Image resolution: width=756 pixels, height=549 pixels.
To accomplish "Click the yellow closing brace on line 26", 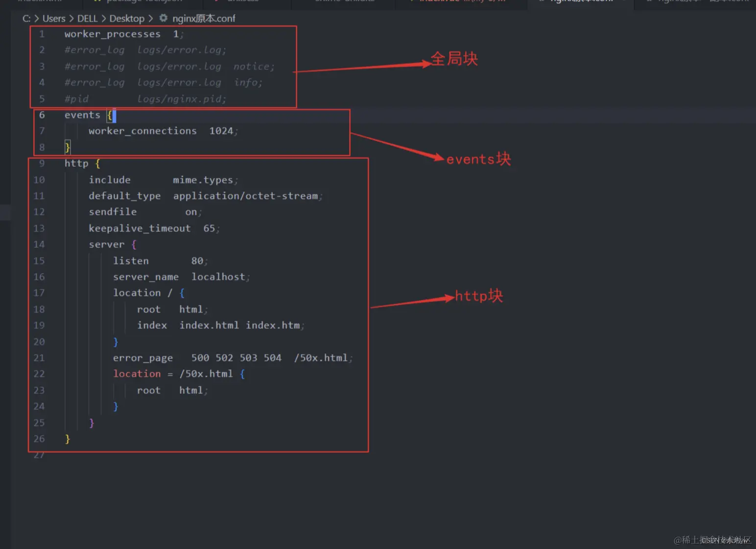I will (x=68, y=439).
